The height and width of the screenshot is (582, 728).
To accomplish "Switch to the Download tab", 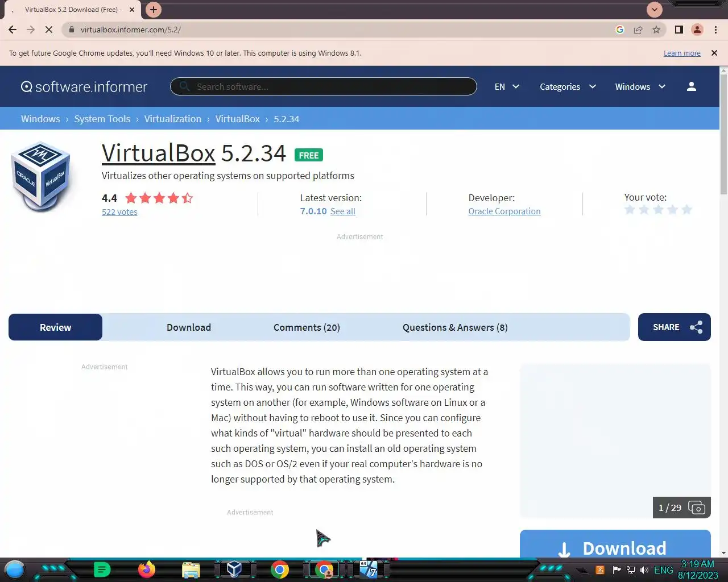I will point(189,327).
